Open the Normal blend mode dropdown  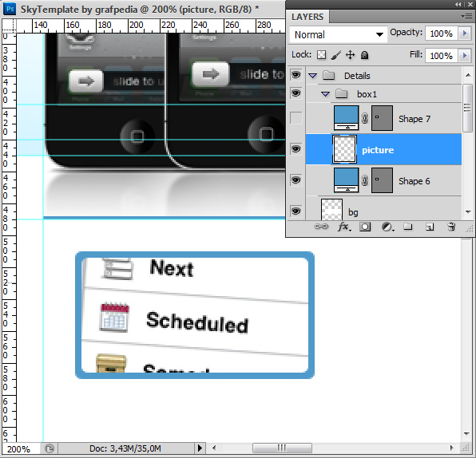(x=339, y=34)
